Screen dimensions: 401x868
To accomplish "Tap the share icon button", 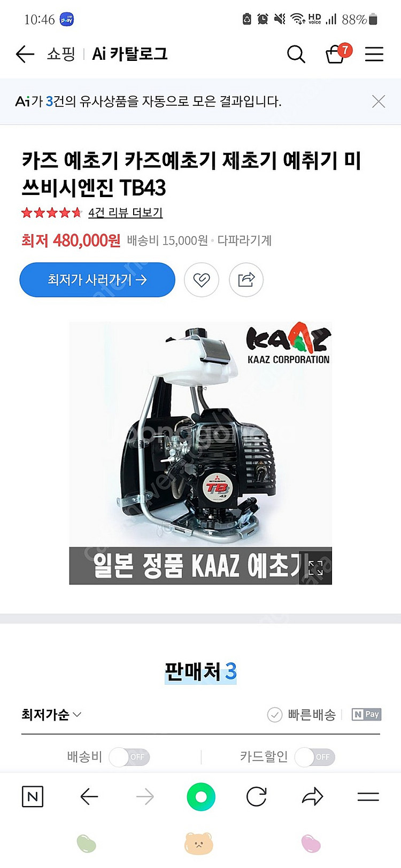I will (x=246, y=279).
